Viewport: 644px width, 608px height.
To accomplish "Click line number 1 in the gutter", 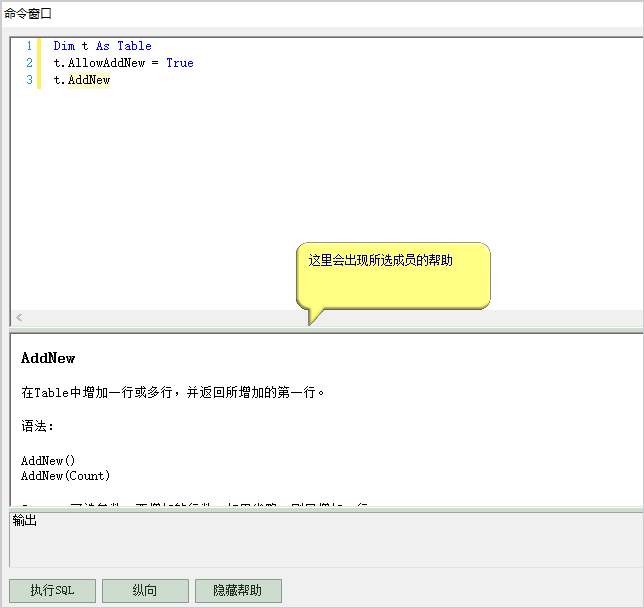I will point(29,46).
